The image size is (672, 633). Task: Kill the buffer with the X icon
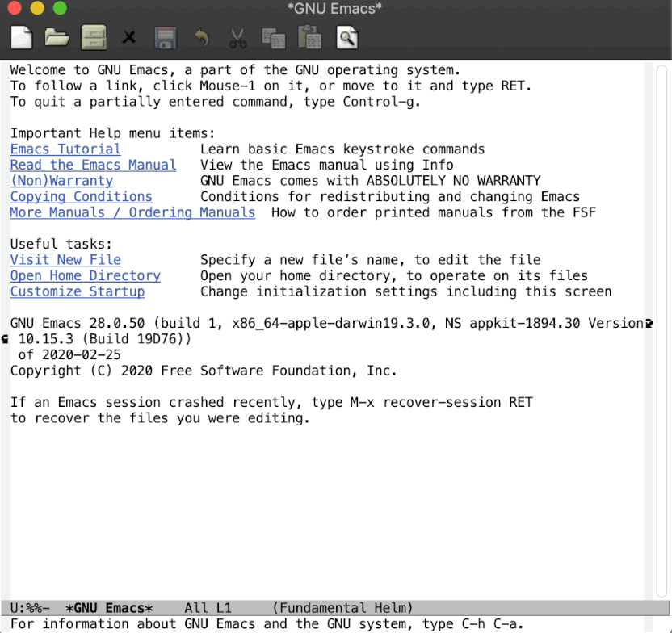click(129, 38)
